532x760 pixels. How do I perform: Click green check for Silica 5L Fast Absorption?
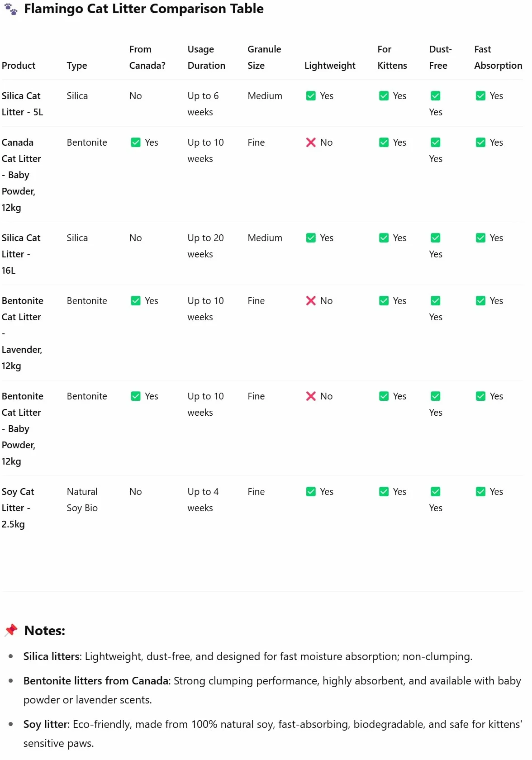[x=480, y=96]
